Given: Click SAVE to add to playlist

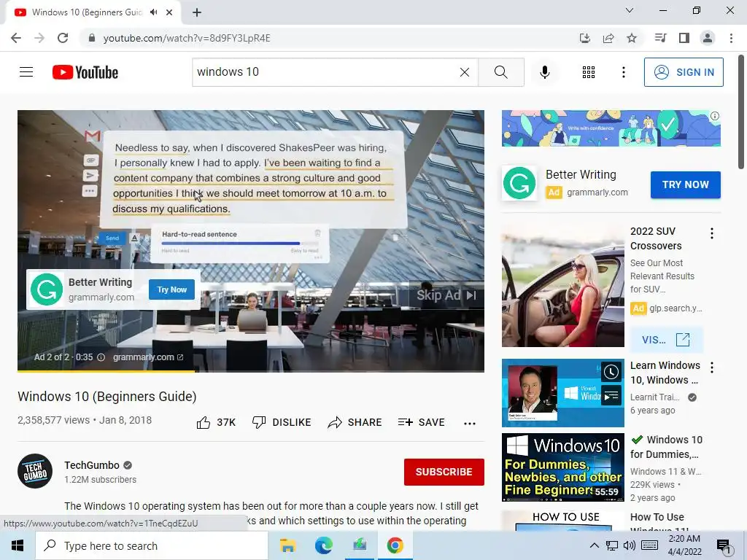Looking at the screenshot, I should tap(421, 422).
